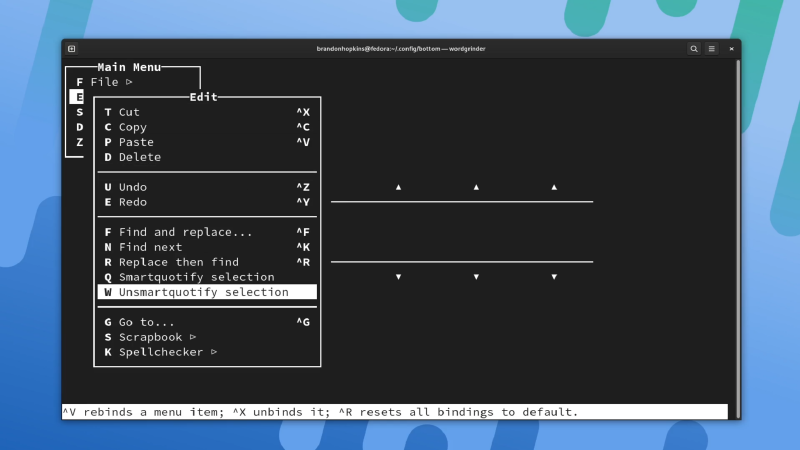Select Undo from the Edit menu
This screenshot has height=450, width=800.
coord(132,187)
